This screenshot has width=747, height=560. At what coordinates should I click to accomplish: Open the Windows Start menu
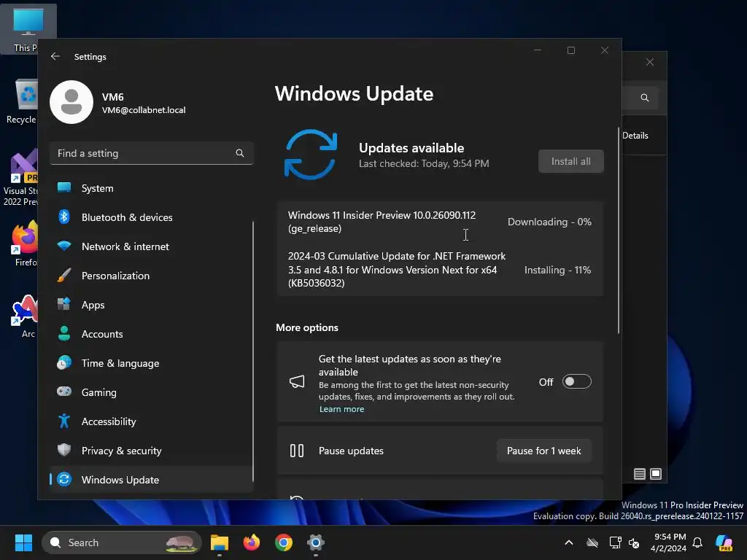click(23, 542)
